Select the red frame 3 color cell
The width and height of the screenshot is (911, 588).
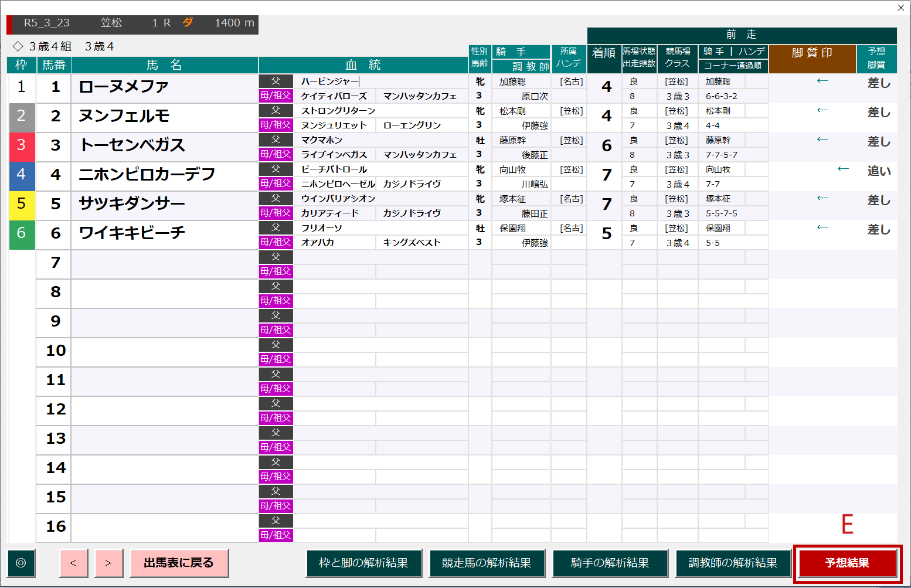click(x=22, y=147)
